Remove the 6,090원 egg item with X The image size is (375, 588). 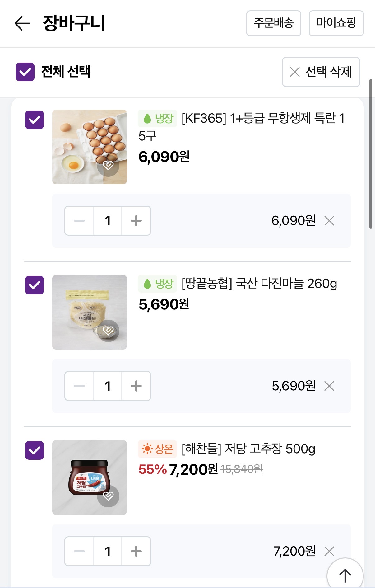pyautogui.click(x=329, y=221)
